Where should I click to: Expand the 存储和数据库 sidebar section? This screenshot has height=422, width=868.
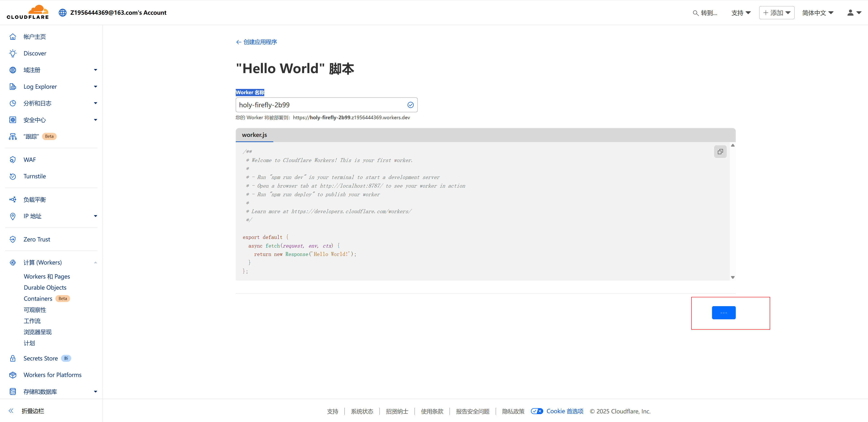point(95,392)
